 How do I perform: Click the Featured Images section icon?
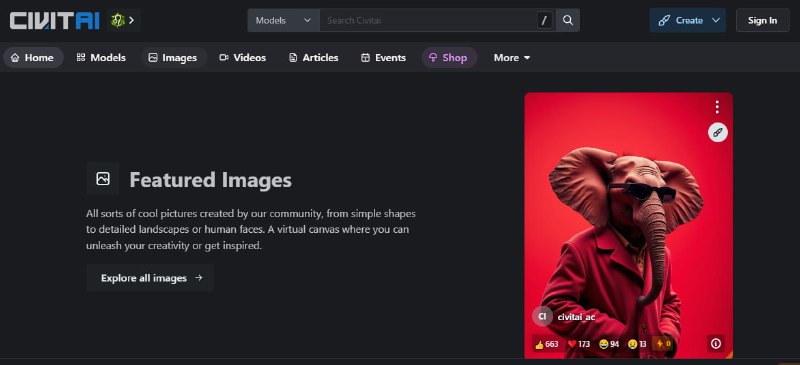(103, 179)
